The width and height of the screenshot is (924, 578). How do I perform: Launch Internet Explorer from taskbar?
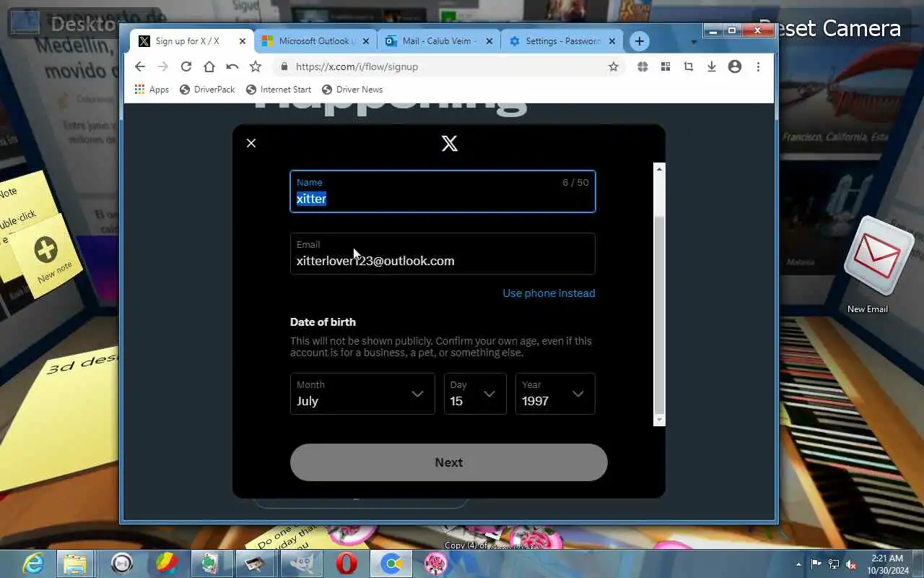33,564
